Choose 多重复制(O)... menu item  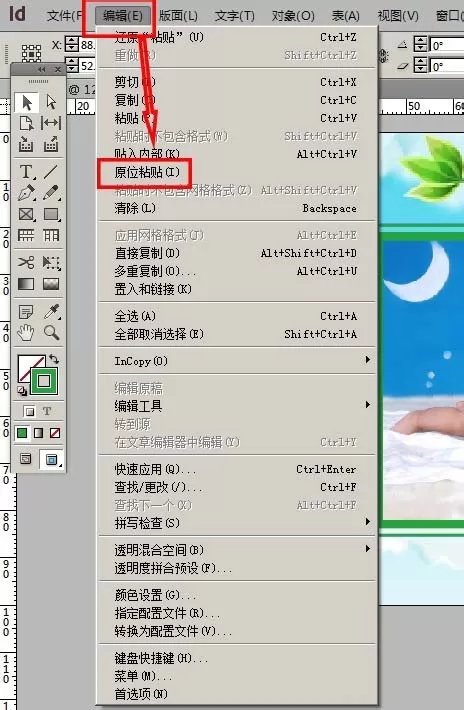pos(237,271)
